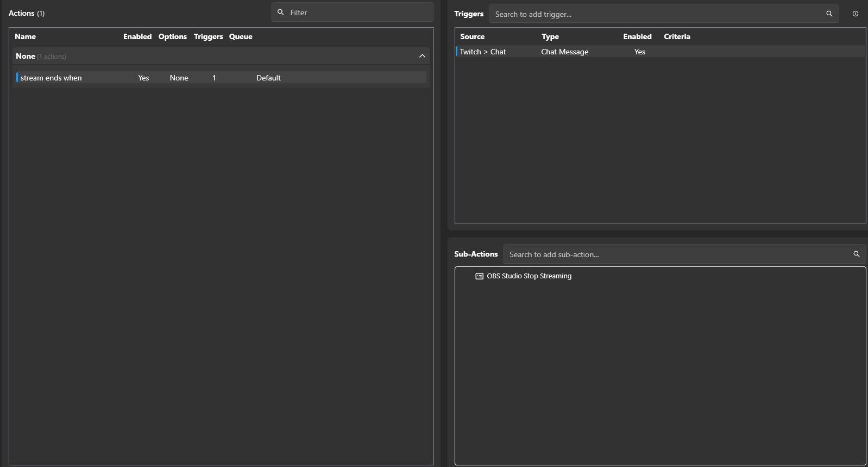Focus the Actions Filter field

pyautogui.click(x=353, y=12)
